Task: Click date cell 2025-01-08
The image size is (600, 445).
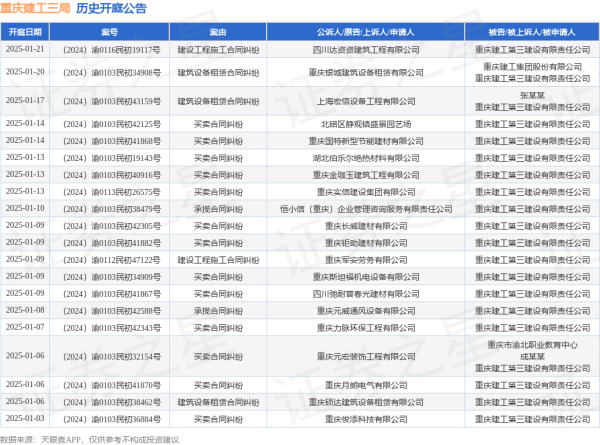Action: 25,310
